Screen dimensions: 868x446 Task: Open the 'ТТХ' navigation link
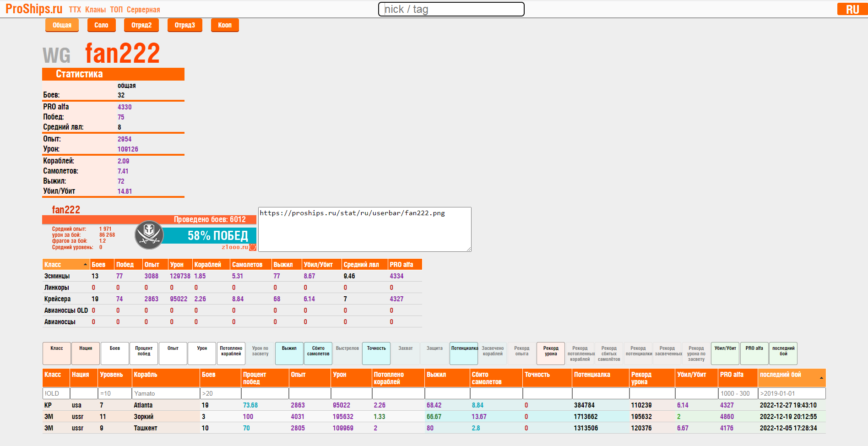point(75,10)
